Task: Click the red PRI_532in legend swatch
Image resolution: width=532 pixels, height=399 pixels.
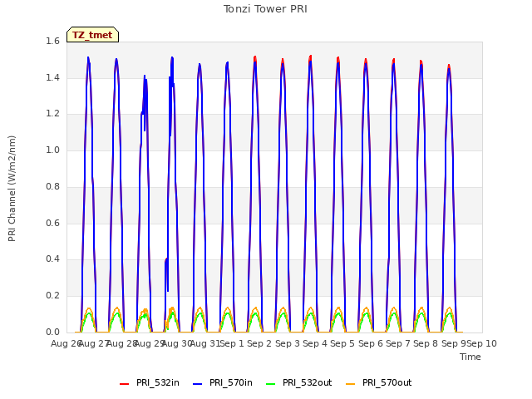Action: click(124, 384)
